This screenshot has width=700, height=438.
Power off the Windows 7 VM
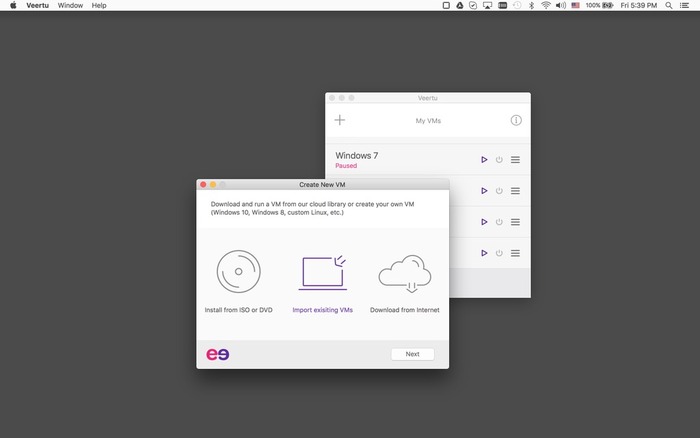click(x=499, y=159)
